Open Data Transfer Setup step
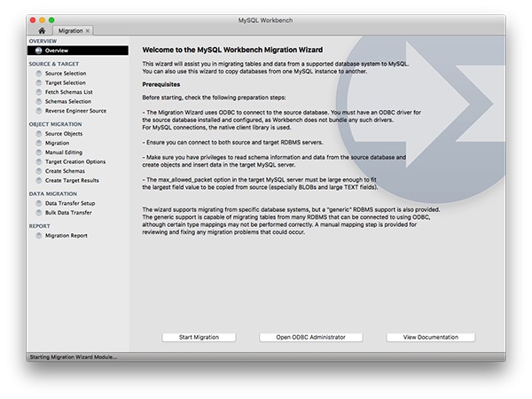Image resolution: width=532 pixels, height=399 pixels. (70, 203)
